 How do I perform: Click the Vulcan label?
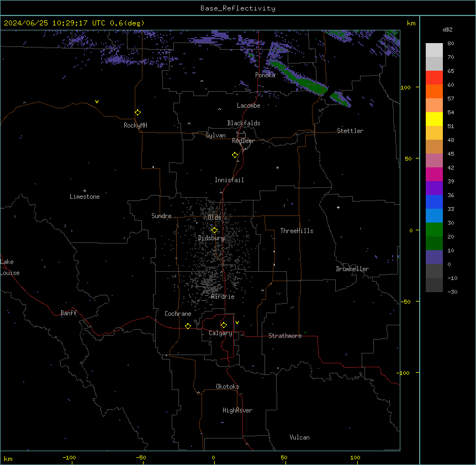click(x=300, y=437)
